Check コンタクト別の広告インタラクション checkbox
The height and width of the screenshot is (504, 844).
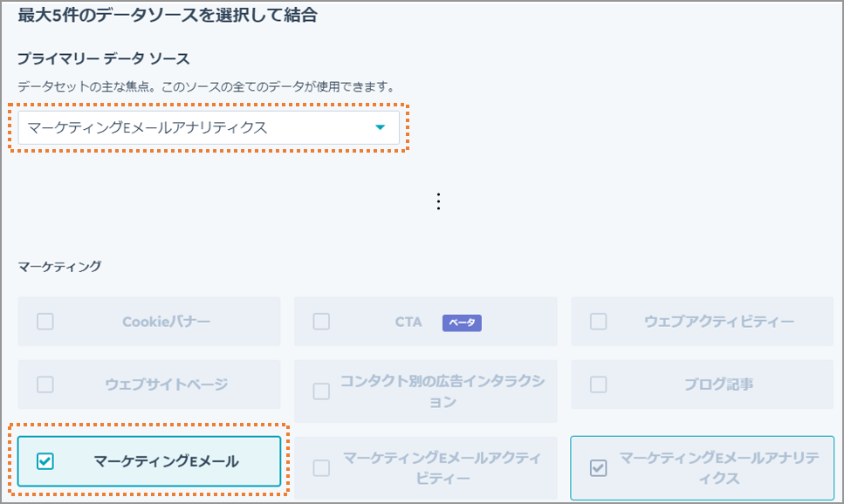coord(321,391)
